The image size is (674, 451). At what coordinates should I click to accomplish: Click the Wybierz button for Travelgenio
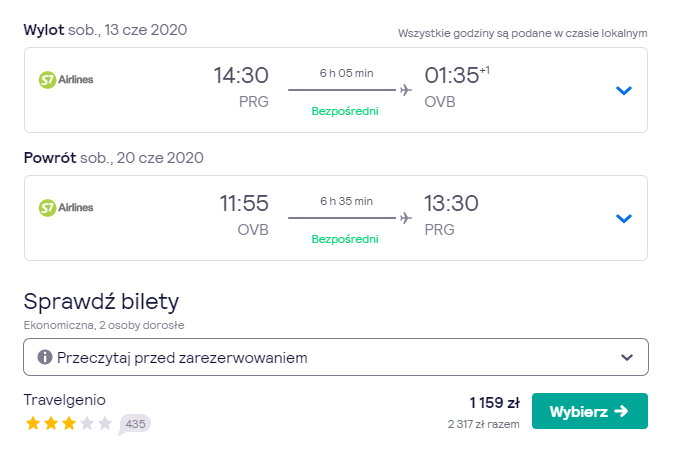(x=590, y=411)
